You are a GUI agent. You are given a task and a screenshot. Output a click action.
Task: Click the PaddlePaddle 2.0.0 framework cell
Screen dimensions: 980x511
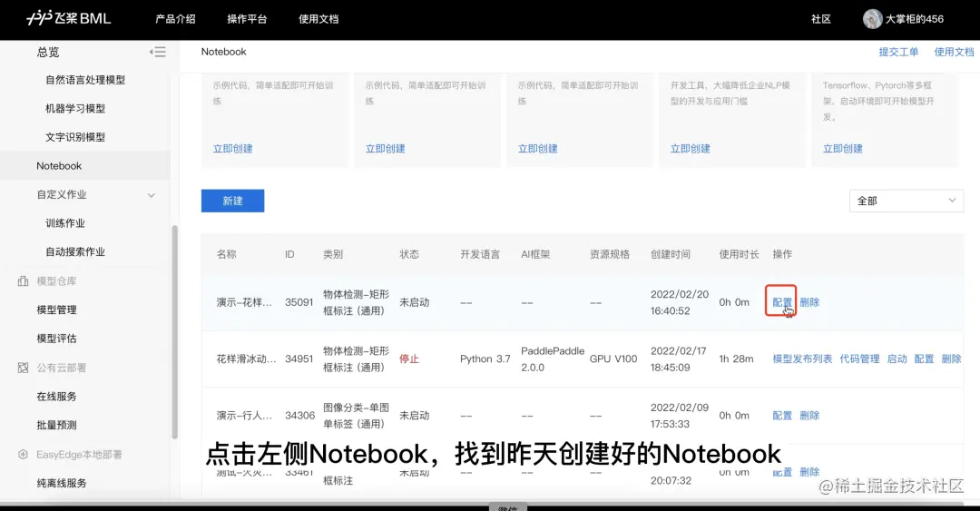tap(553, 359)
